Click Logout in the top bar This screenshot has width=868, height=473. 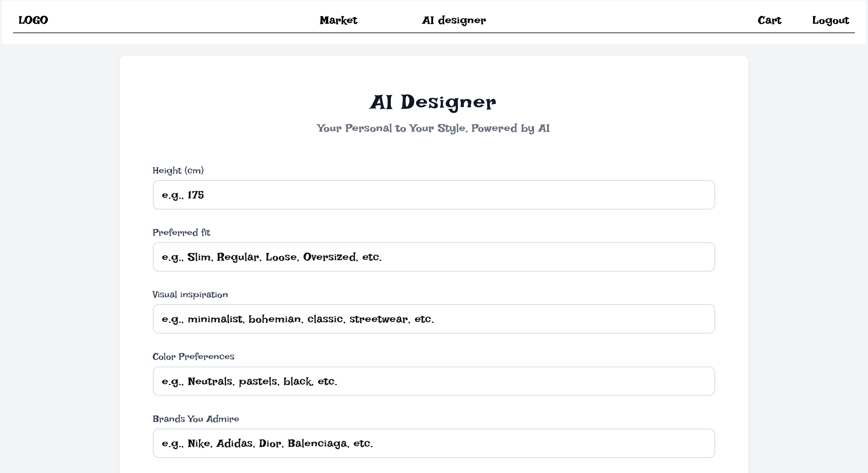click(x=830, y=20)
